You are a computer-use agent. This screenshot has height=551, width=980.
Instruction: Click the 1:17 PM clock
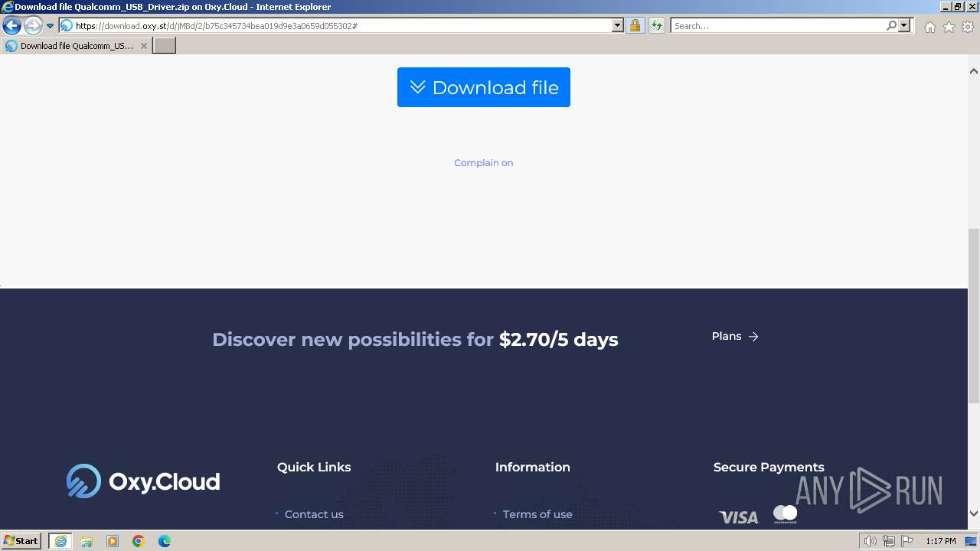(941, 541)
